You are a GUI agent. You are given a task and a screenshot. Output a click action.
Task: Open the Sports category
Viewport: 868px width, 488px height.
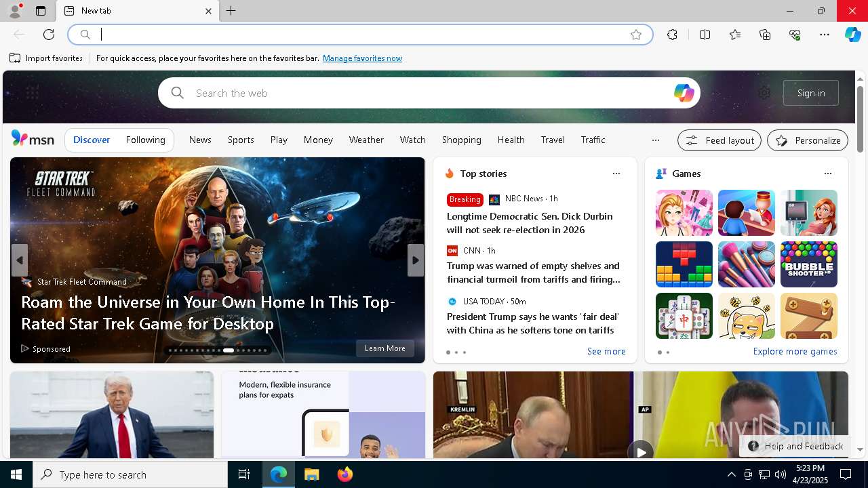(241, 140)
